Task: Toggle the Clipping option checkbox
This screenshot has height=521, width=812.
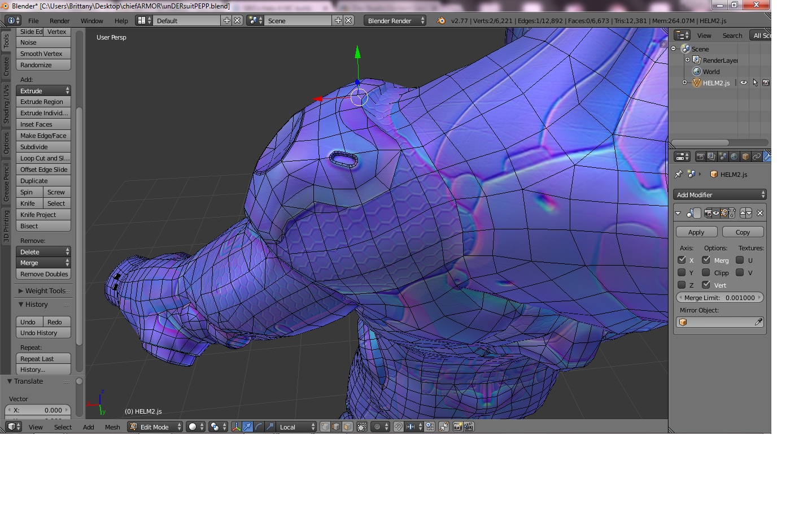Action: pyautogui.click(x=706, y=272)
